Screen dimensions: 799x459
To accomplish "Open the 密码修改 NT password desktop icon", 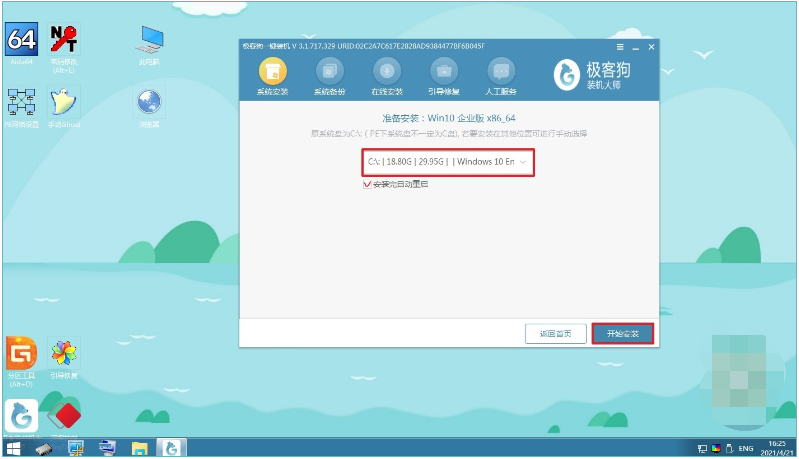I will pyautogui.click(x=64, y=39).
